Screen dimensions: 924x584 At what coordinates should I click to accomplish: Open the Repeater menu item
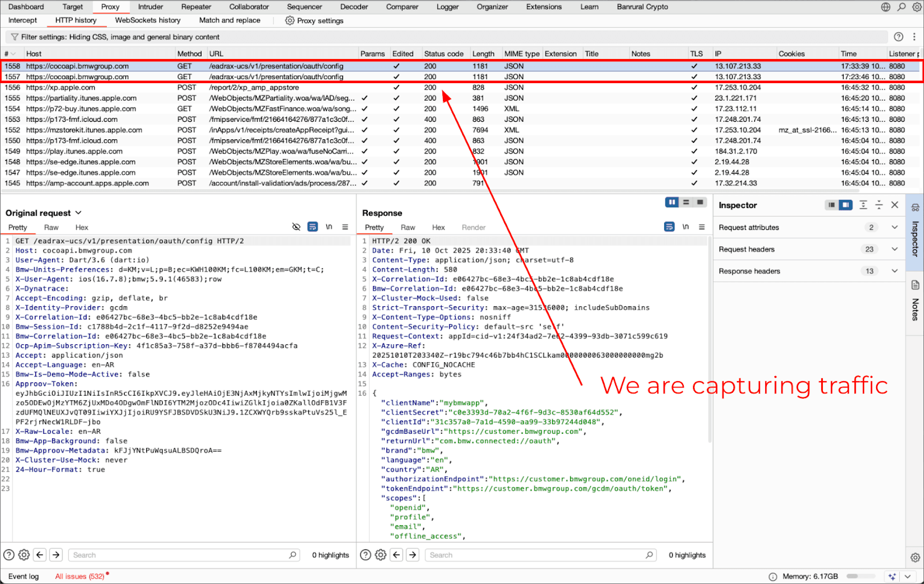(x=196, y=7)
